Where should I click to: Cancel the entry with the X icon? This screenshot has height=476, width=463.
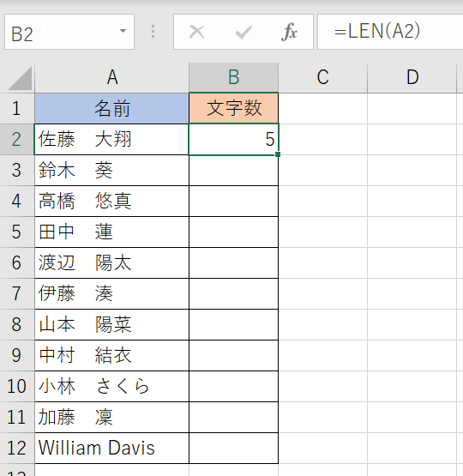coord(197,32)
